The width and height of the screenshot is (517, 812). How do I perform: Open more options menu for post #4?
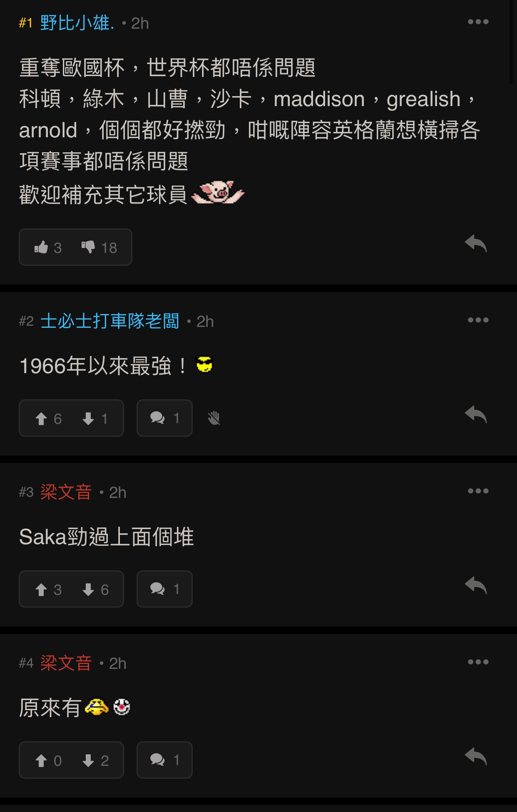478,662
